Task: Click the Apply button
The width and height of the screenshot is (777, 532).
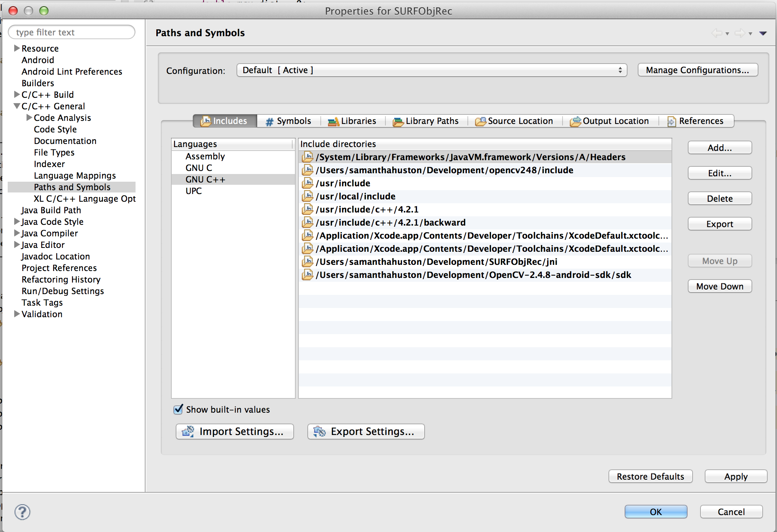Action: point(736,477)
